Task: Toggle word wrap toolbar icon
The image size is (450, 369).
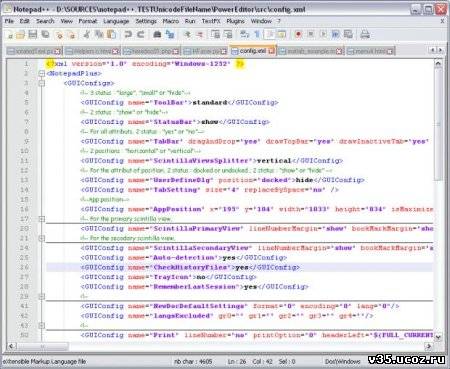Action: pyautogui.click(x=244, y=34)
